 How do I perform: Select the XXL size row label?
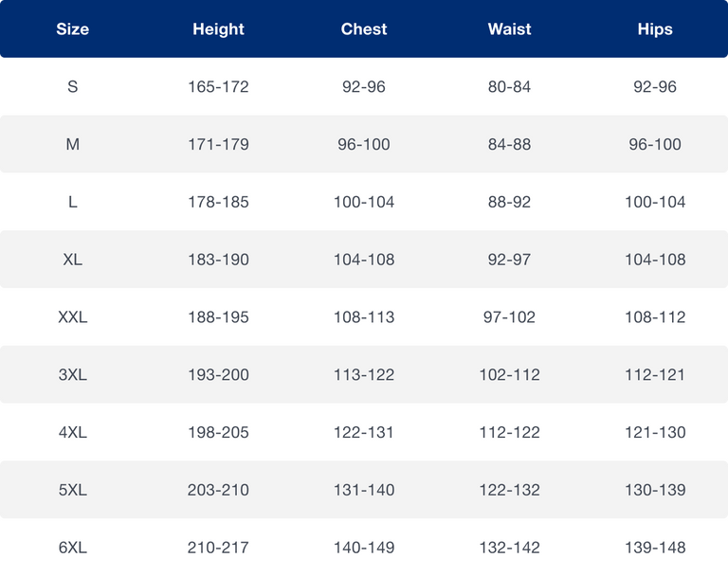click(x=72, y=317)
